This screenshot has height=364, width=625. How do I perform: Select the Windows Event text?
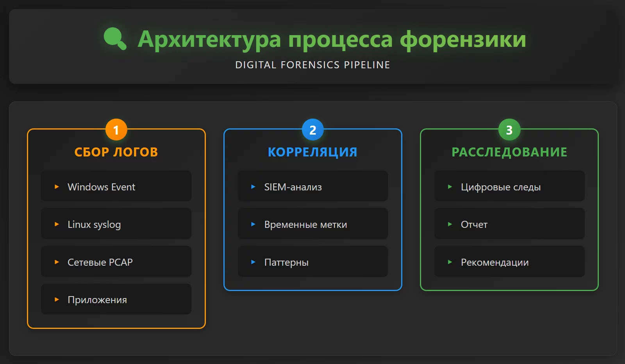(x=102, y=187)
